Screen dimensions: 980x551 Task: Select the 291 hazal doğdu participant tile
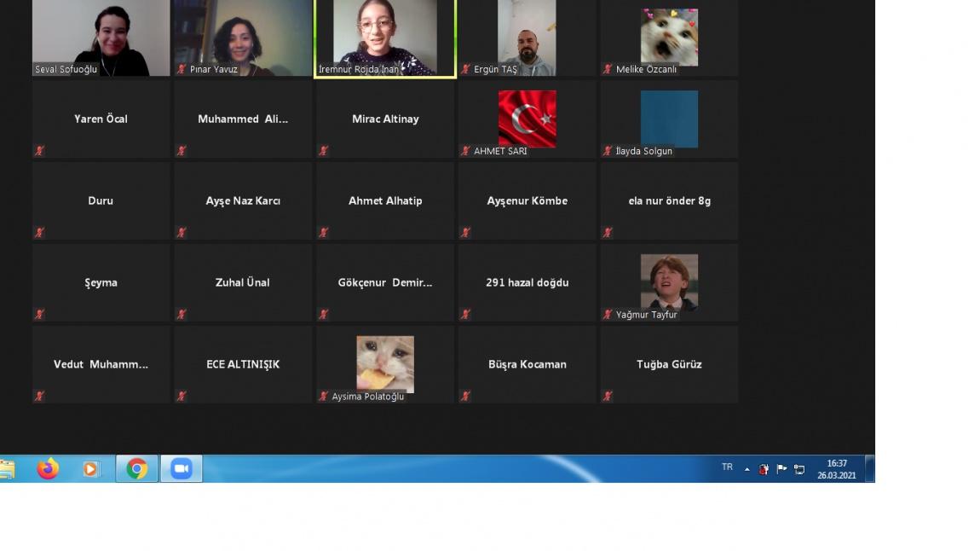point(527,282)
